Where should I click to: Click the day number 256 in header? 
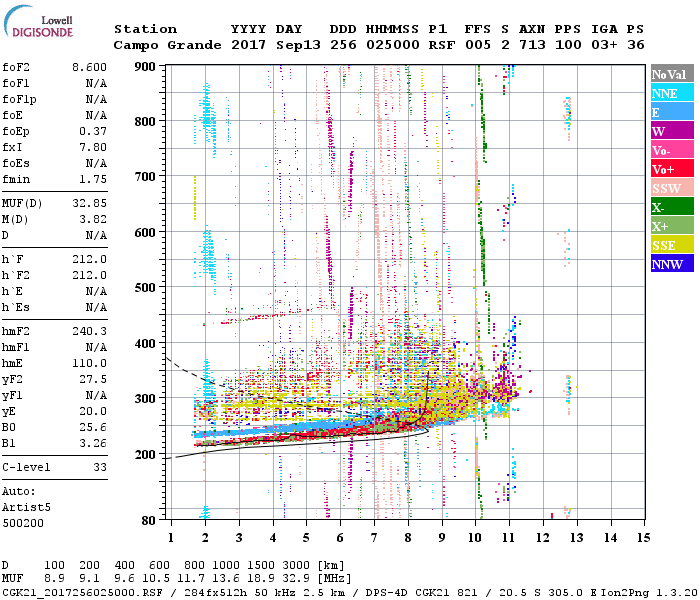tap(343, 45)
